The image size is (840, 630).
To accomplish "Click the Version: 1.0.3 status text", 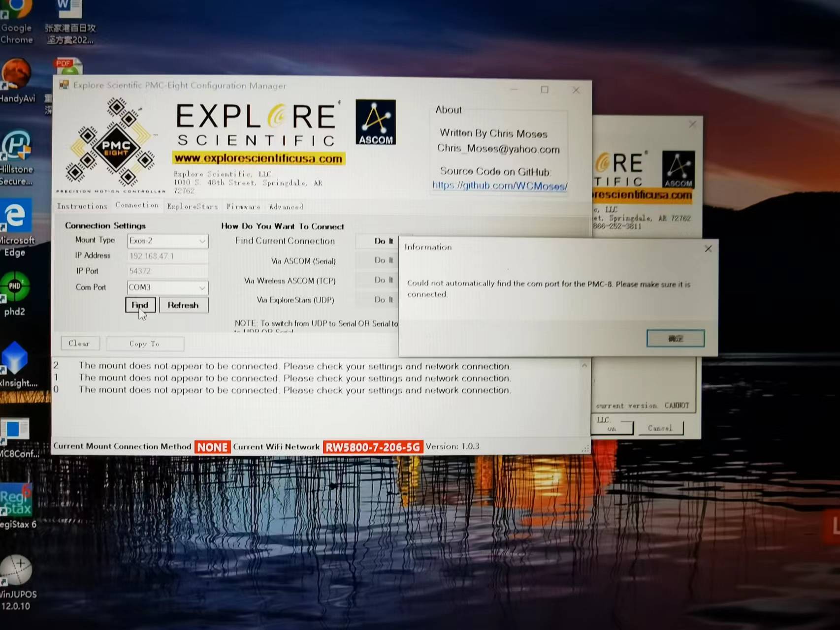I will pos(452,446).
